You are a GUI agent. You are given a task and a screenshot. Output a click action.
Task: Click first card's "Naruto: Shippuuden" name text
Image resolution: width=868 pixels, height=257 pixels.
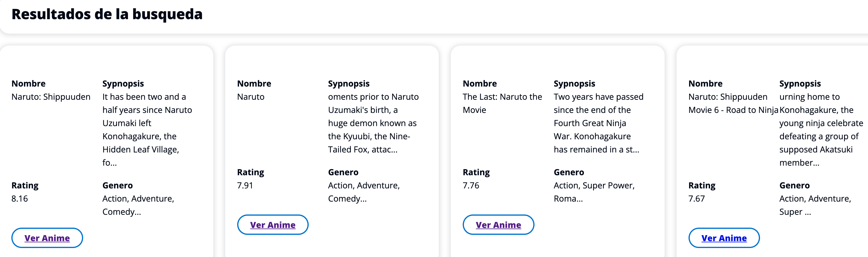(x=51, y=97)
